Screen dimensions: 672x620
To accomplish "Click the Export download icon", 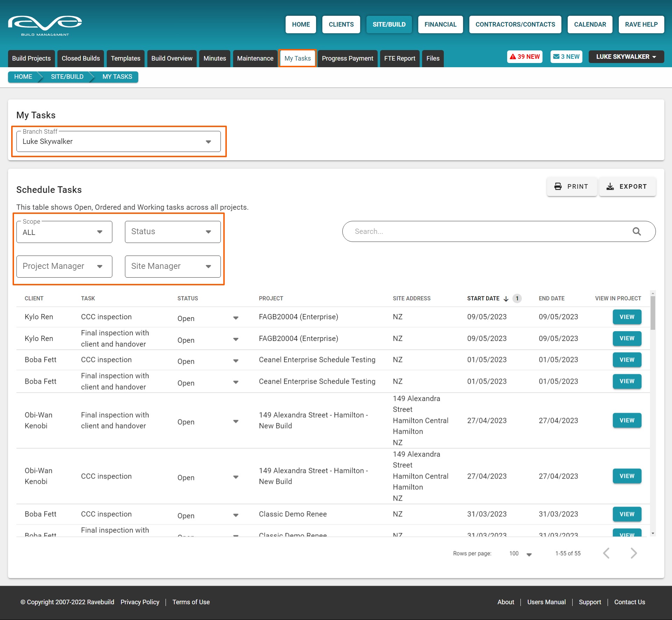I will pos(610,186).
